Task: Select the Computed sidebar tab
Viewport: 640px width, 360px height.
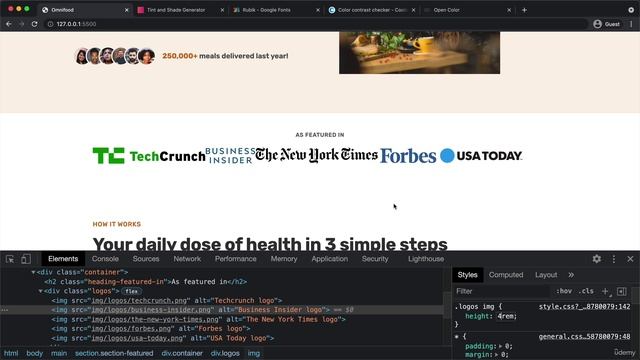Action: 506,275
